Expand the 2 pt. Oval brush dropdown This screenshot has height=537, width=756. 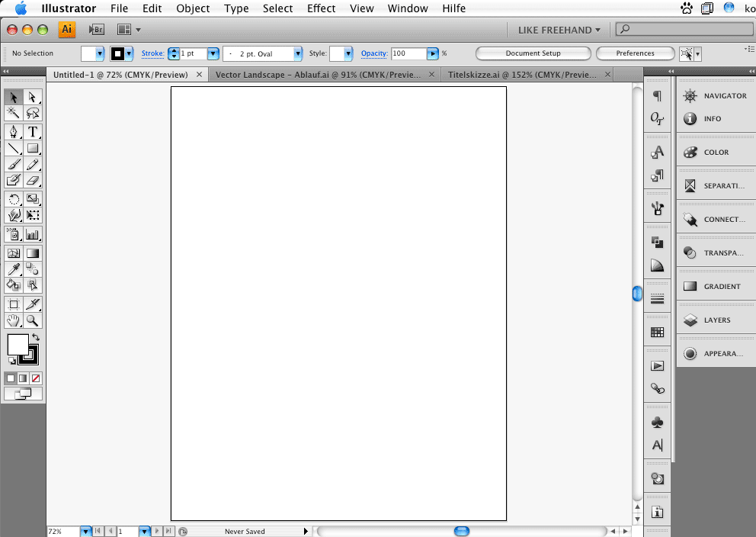point(298,53)
